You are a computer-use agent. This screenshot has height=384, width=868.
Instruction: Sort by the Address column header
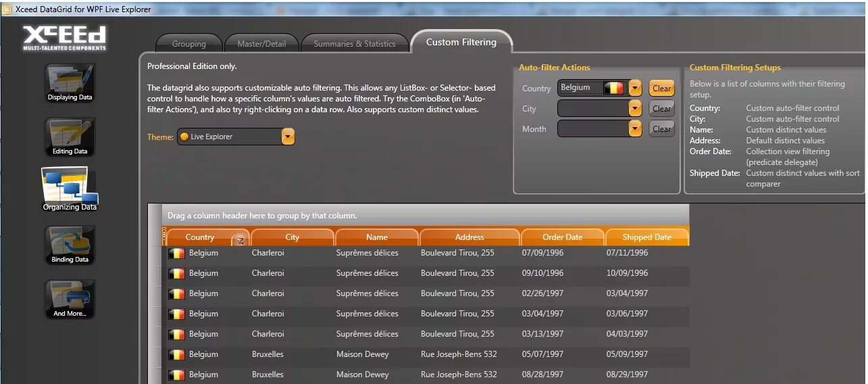(x=469, y=237)
